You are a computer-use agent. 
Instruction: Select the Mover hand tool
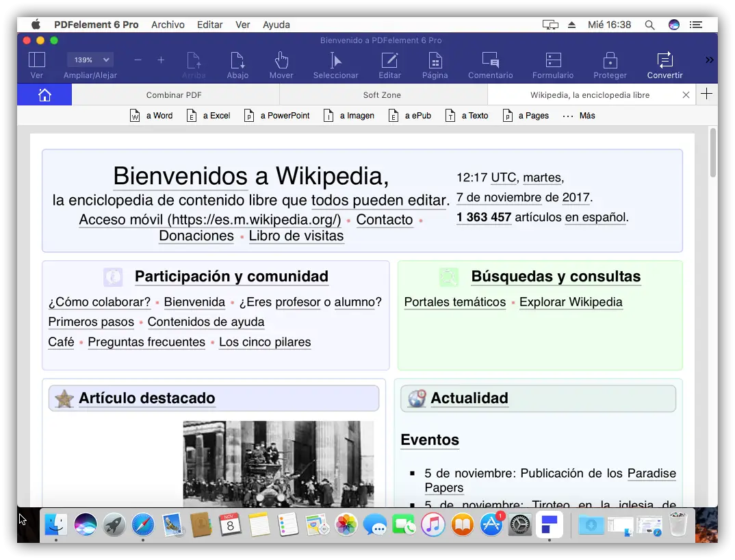coord(281,65)
